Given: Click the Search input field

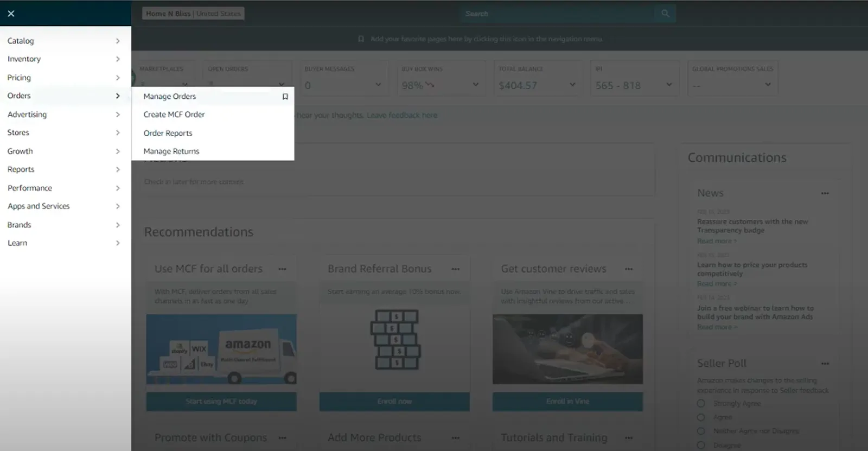Looking at the screenshot, I should [557, 14].
